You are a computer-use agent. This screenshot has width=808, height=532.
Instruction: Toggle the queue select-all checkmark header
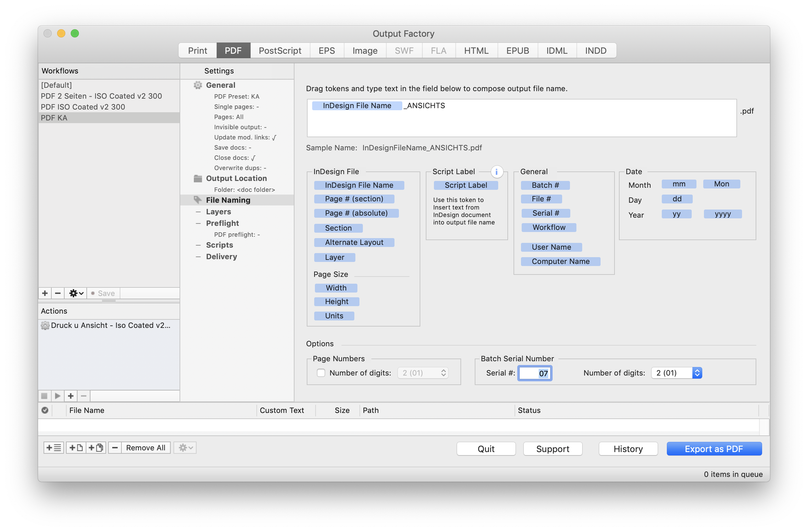pos(45,410)
